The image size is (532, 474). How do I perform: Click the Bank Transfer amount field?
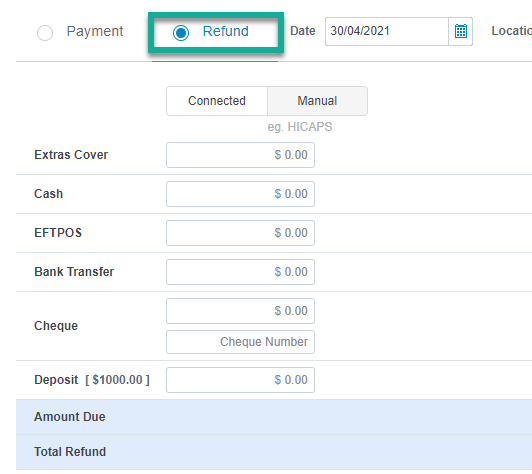click(240, 272)
